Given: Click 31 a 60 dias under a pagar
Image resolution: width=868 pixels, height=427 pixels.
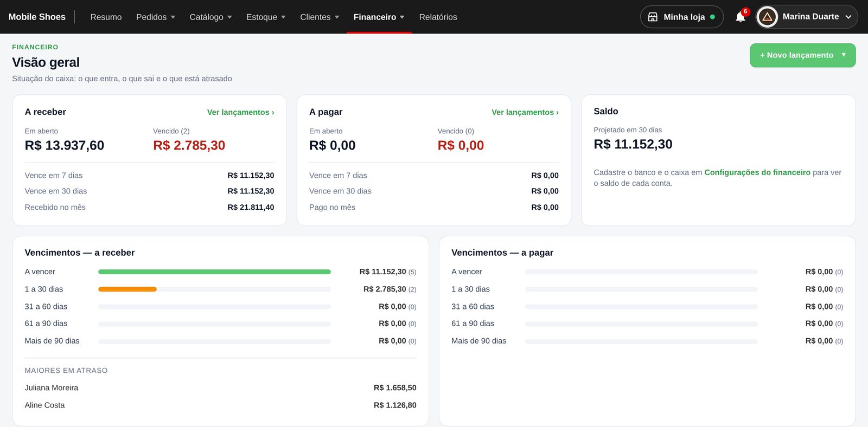Looking at the screenshot, I should point(473,307).
